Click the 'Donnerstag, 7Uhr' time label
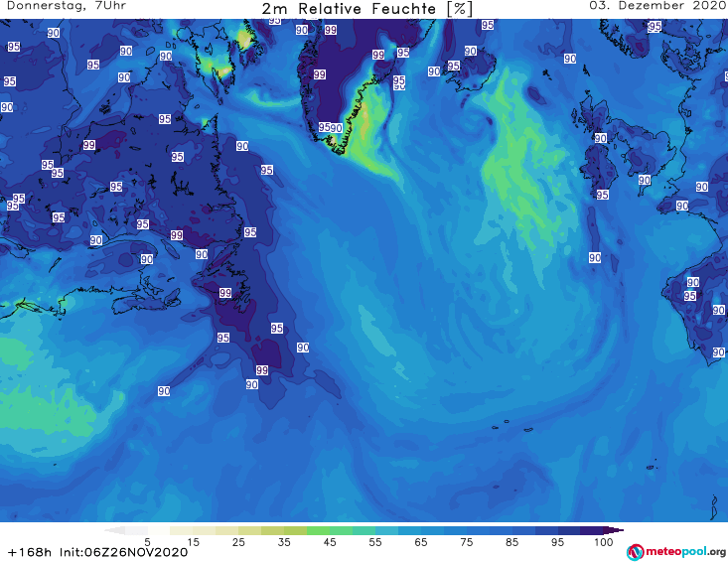Image resolution: width=728 pixels, height=562 pixels. (67, 6)
